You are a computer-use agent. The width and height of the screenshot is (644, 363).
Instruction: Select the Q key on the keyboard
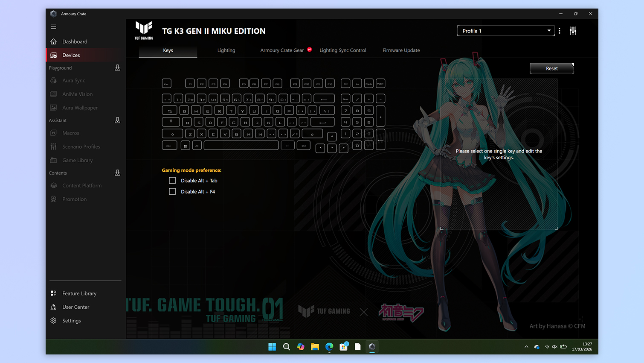pos(184,111)
